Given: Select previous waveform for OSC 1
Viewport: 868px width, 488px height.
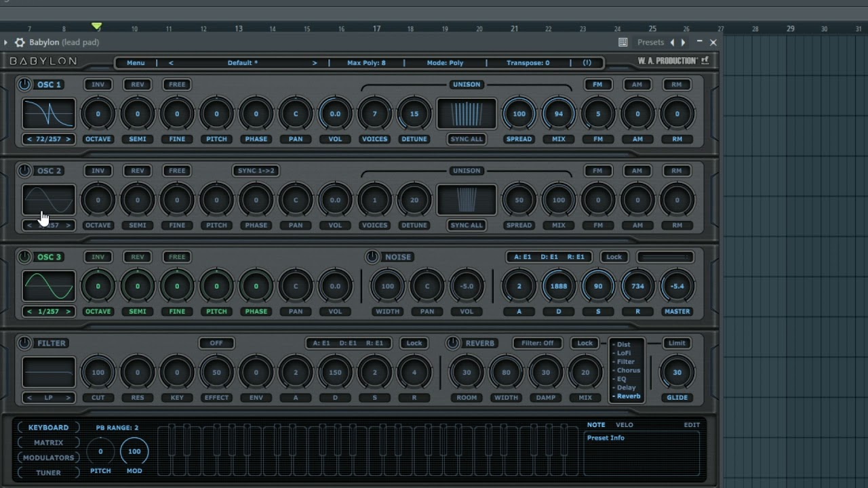Looking at the screenshot, I should (29, 139).
